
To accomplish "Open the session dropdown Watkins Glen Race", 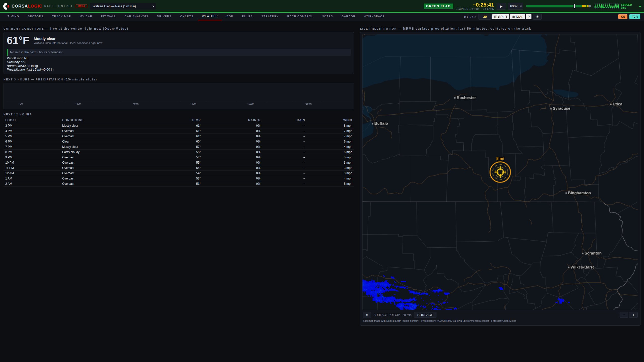I will click(123, 6).
